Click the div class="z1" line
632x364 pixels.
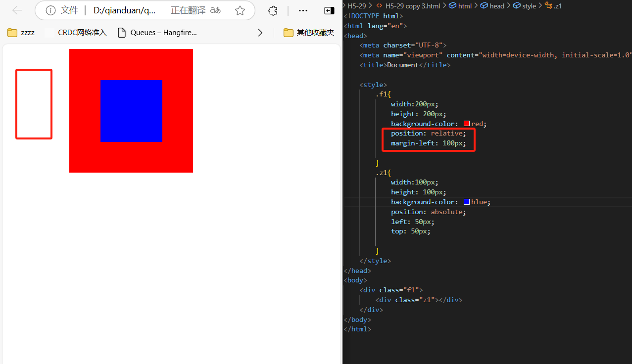pos(419,300)
